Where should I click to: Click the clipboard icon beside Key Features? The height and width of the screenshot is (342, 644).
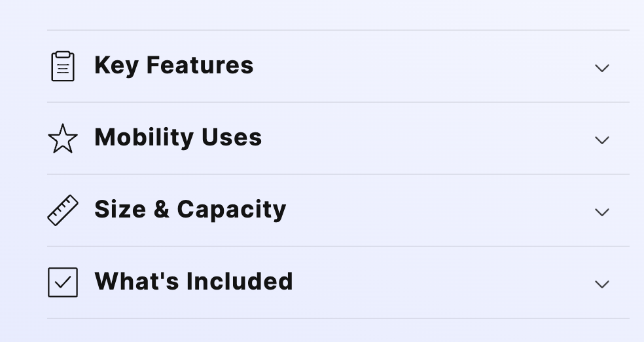[63, 66]
